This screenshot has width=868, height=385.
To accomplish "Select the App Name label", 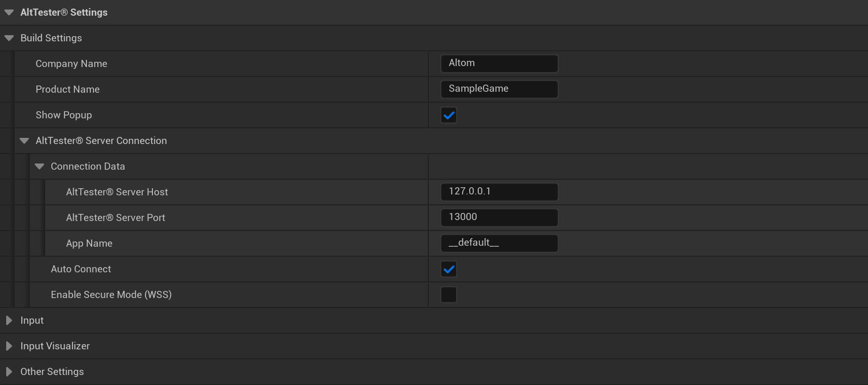I will click(x=89, y=243).
